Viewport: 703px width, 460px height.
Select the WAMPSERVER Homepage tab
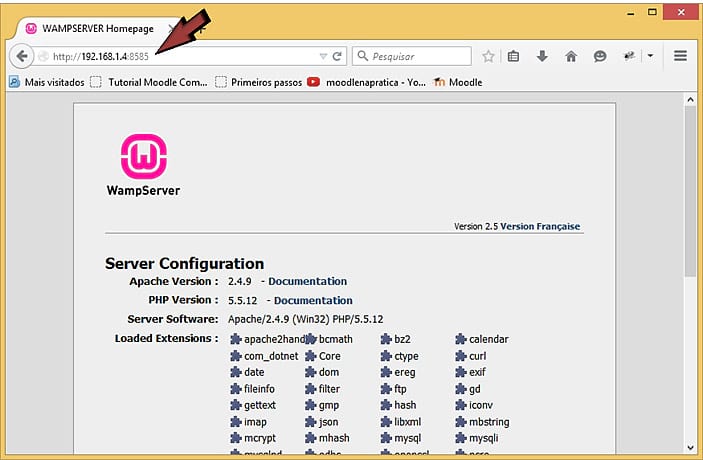pyautogui.click(x=96, y=29)
